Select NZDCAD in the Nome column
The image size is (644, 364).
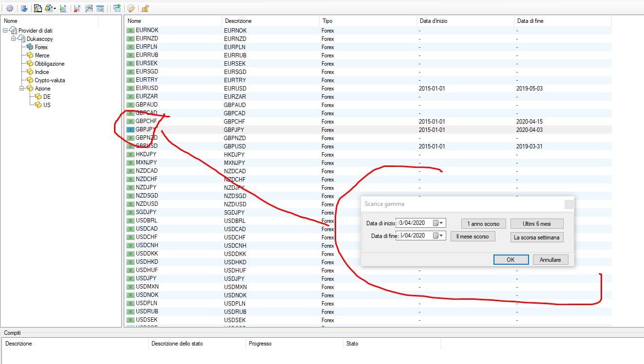tap(147, 171)
